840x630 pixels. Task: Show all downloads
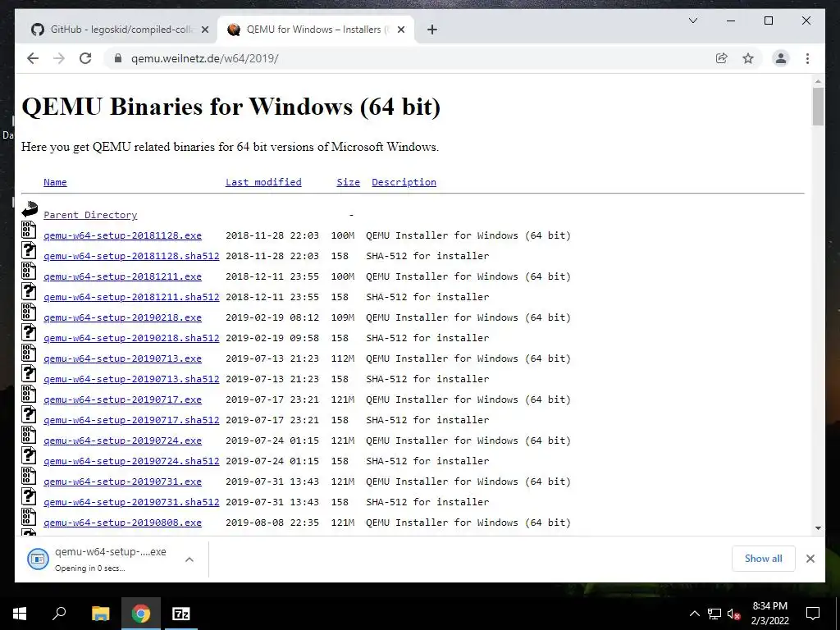764,559
